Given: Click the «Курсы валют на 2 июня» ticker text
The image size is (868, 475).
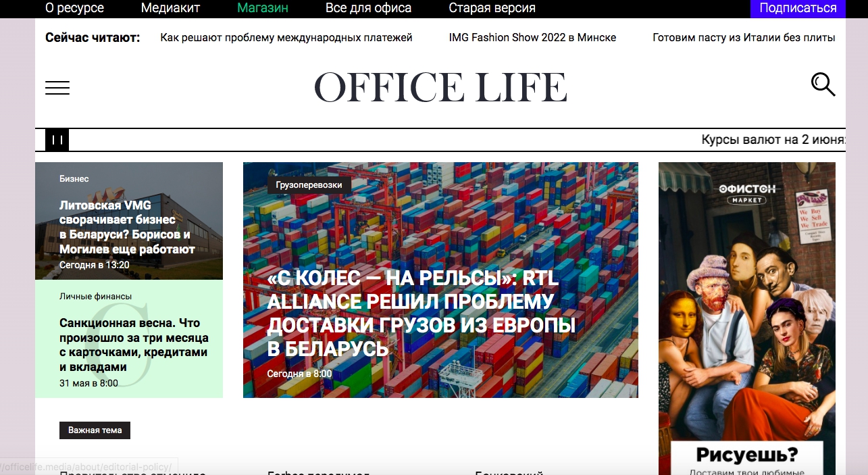Looking at the screenshot, I should [x=773, y=140].
